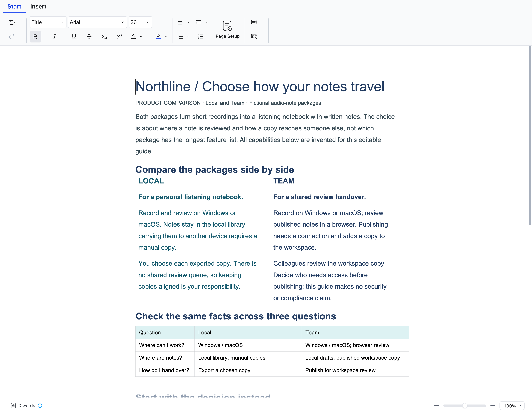Click the zoom in plus icon

point(493,406)
